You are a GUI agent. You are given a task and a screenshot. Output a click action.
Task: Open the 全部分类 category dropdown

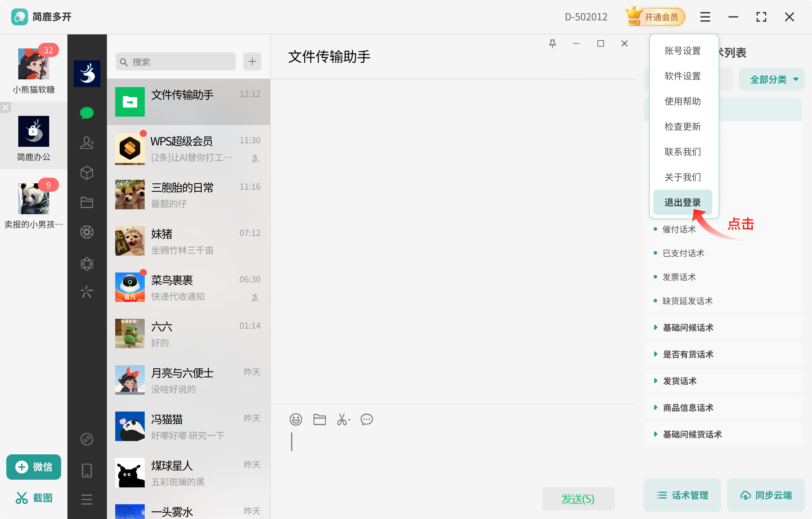click(x=772, y=79)
